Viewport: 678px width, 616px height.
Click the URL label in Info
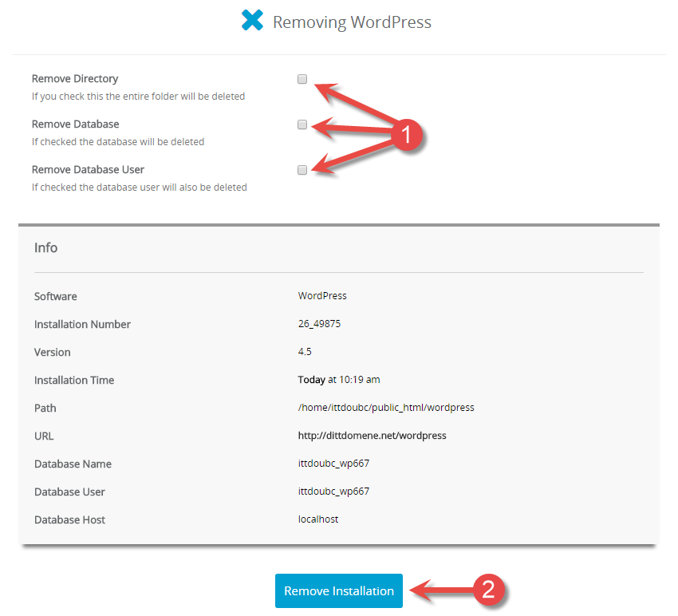tap(44, 436)
